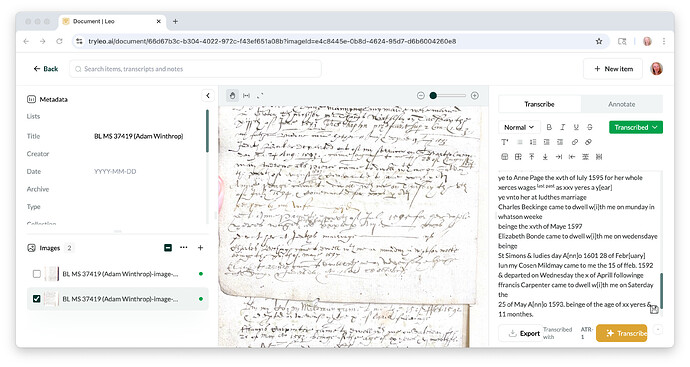690x367 pixels.
Task: Check the unchecked image row checkbox
Action: click(37, 274)
